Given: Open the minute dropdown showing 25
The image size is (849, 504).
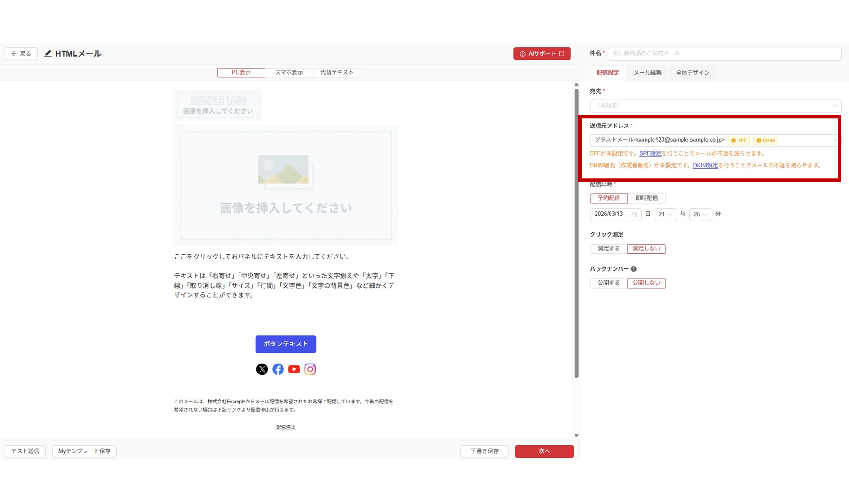Looking at the screenshot, I should point(700,215).
